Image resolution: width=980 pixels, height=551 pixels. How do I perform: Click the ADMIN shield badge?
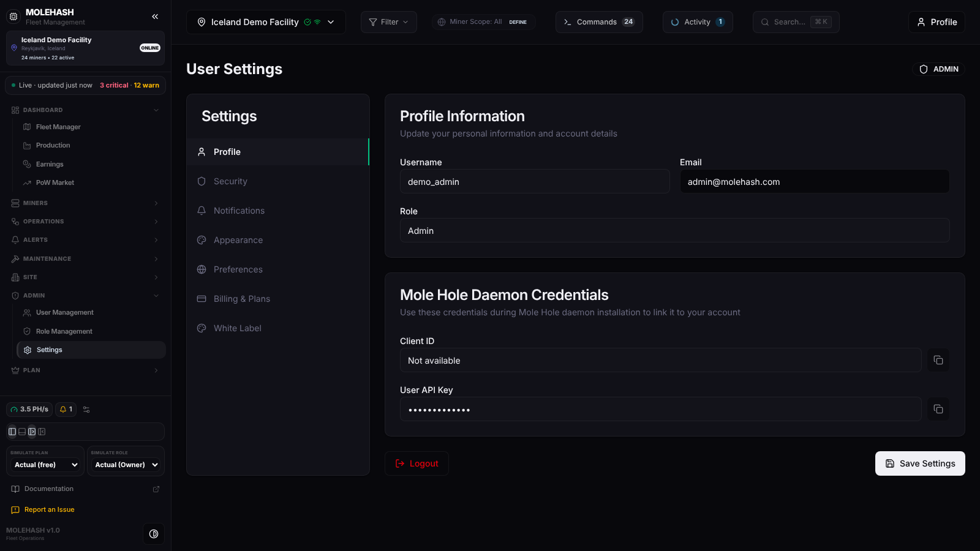coord(938,69)
